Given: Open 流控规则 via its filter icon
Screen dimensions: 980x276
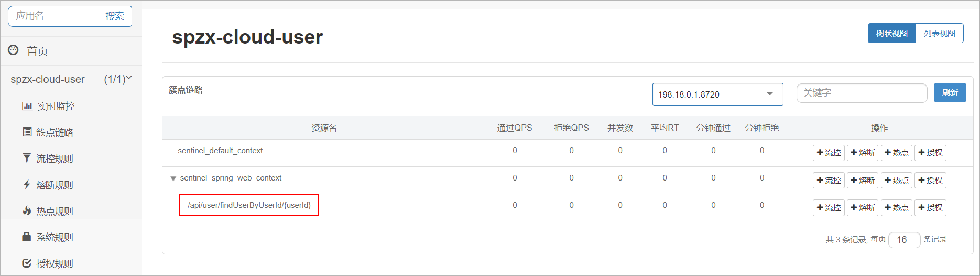Looking at the screenshot, I should [x=27, y=157].
